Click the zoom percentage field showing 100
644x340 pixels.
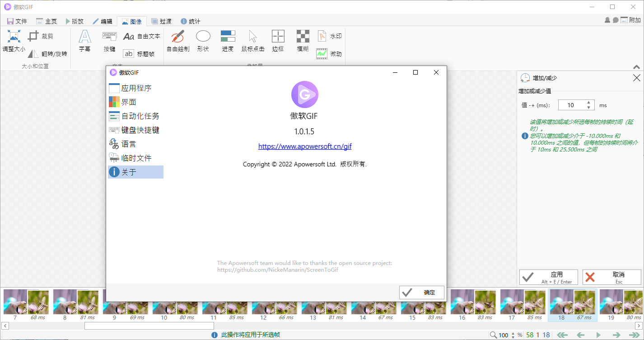tap(504, 335)
